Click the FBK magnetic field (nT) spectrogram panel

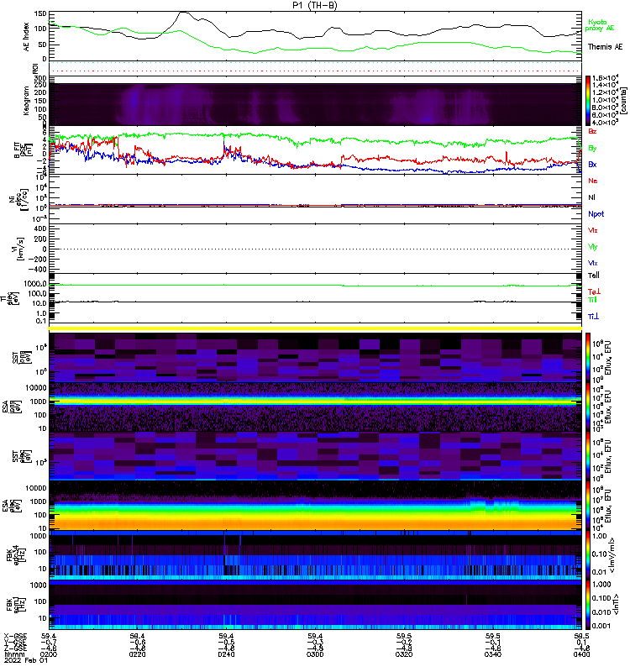tap(315, 605)
